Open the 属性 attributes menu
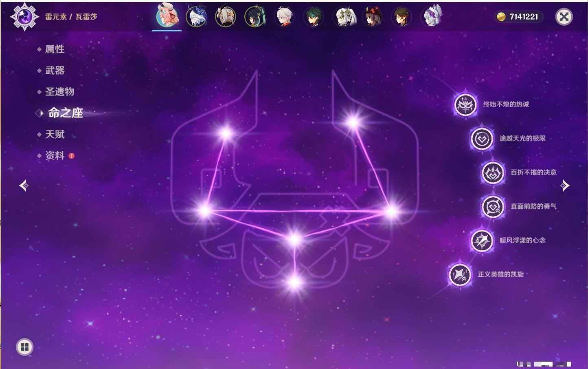Image resolution: width=588 pixels, height=369 pixels. pos(55,49)
